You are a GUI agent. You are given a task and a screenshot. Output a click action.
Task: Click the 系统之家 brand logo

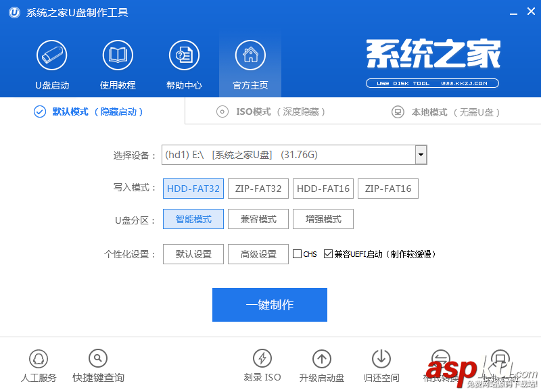tap(433, 53)
